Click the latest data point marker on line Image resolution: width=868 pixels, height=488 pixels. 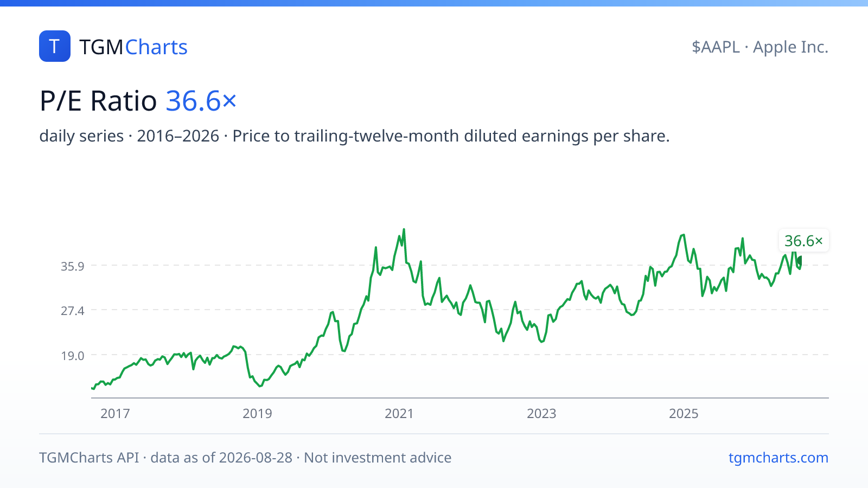click(x=800, y=261)
